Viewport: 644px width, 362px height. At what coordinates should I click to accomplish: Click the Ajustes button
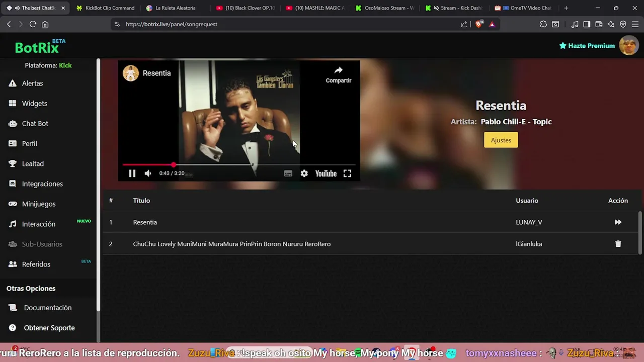pos(501,140)
